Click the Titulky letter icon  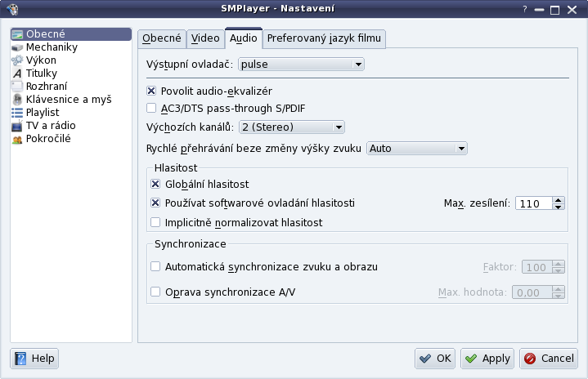(17, 74)
